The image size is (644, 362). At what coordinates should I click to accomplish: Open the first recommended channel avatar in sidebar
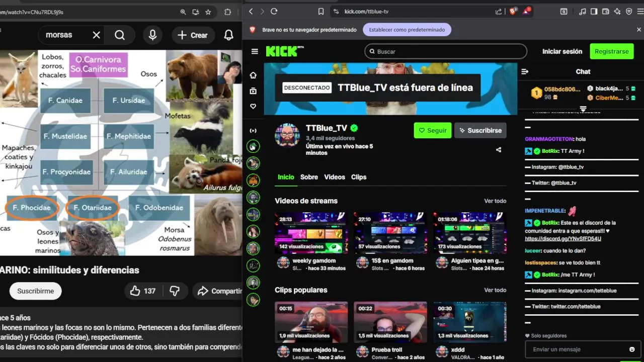click(253, 146)
